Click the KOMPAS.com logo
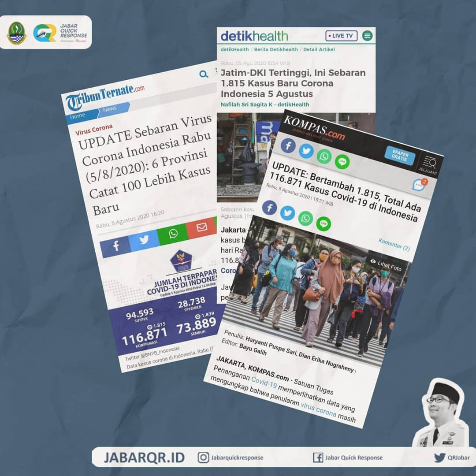This screenshot has height=476, width=476. point(314,129)
